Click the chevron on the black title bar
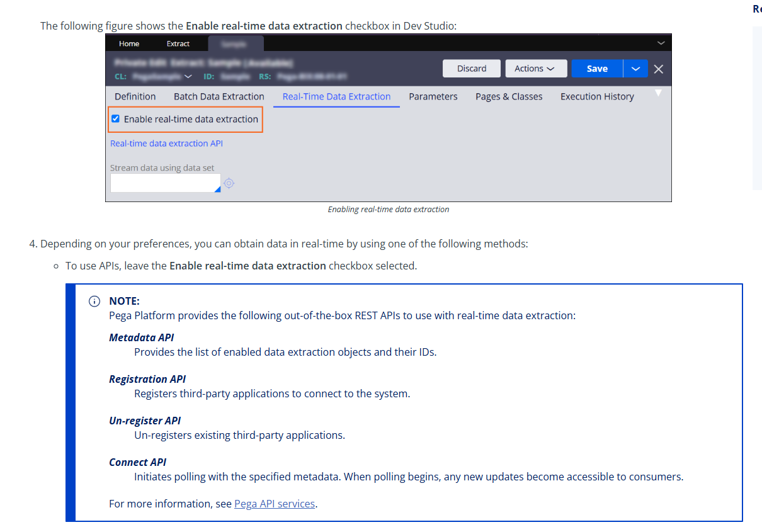Screen dimensions: 762x532 click(x=661, y=42)
